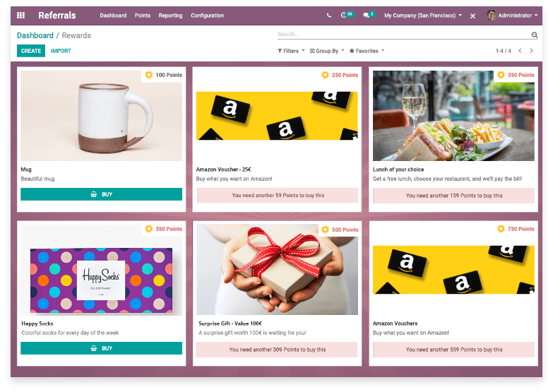553x392 pixels.
Task: Click the Rewards breadcrumb text
Action: point(76,35)
